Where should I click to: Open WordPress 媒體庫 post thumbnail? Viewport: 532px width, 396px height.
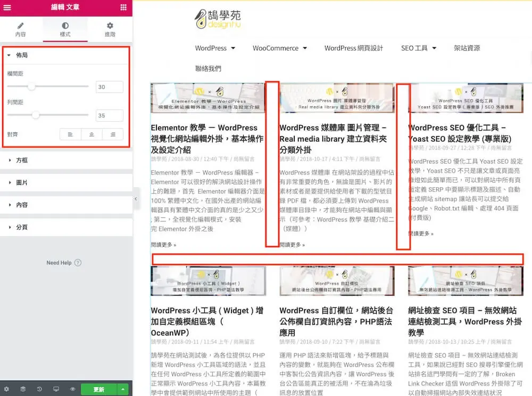coord(337,98)
